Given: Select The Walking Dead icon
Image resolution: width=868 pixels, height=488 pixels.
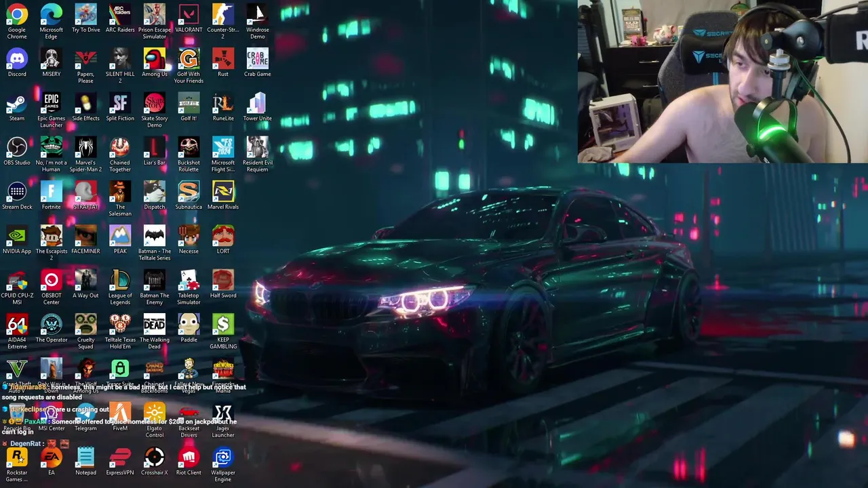Looking at the screenshot, I should (155, 325).
